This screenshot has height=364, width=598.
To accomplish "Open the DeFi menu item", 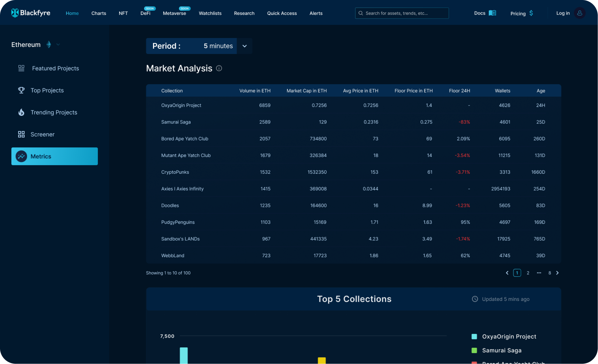I will tap(146, 13).
